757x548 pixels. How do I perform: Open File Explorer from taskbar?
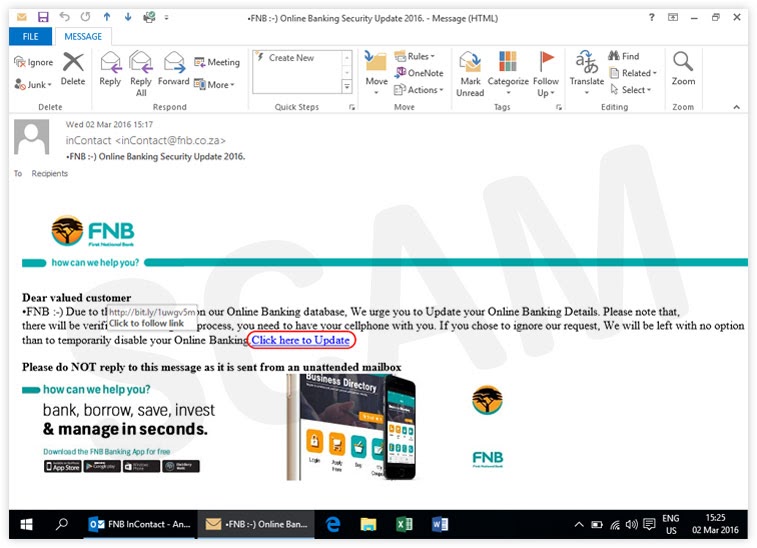click(x=368, y=524)
